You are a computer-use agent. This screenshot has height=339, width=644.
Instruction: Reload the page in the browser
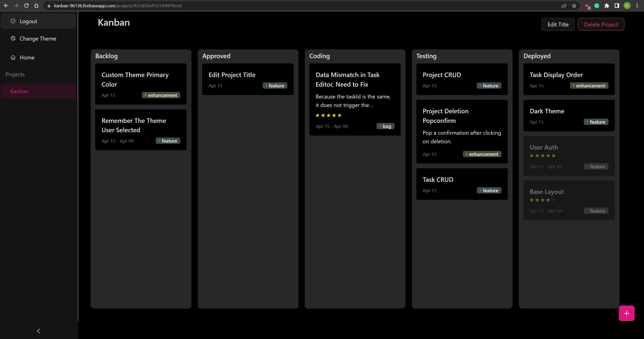point(26,6)
